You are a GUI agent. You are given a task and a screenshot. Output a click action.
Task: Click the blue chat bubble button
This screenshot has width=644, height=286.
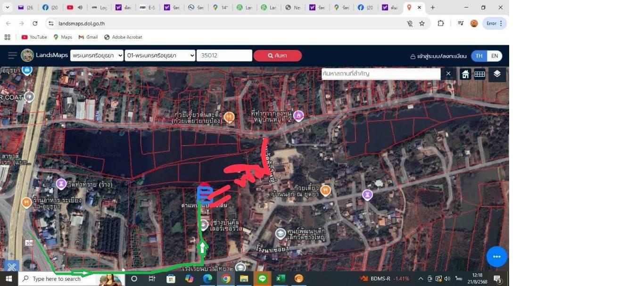coord(496,257)
